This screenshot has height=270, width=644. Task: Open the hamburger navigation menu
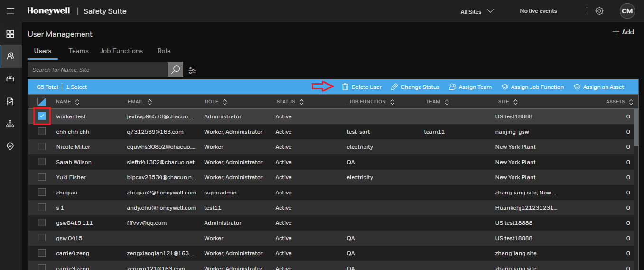[10, 11]
